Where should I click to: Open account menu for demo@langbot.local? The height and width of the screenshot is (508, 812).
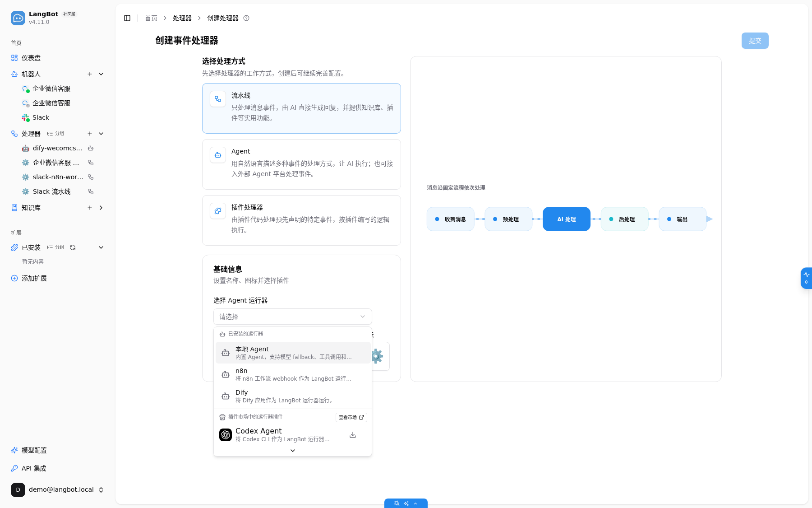point(58,490)
